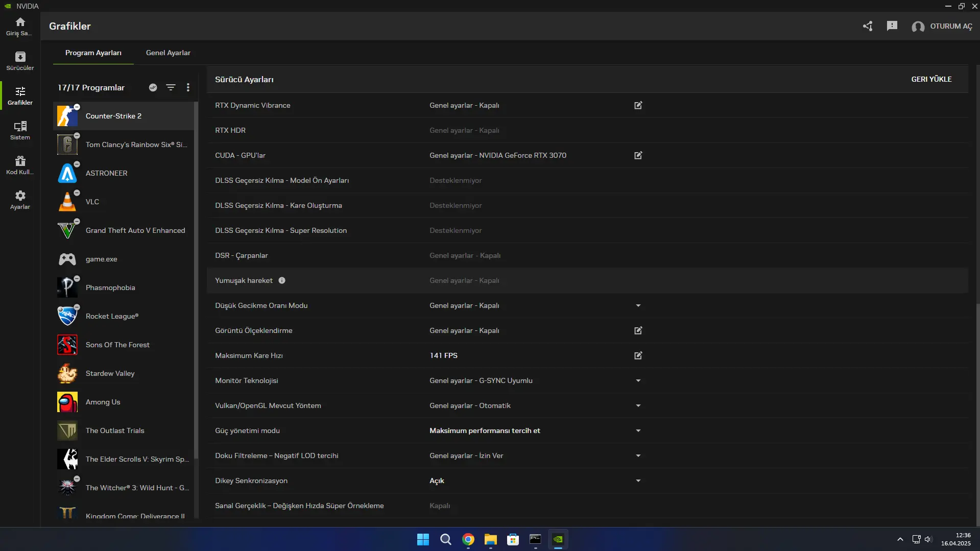Select Tom Clancy's Rainbow Six program
This screenshot has width=980, height=551.
click(x=123, y=145)
